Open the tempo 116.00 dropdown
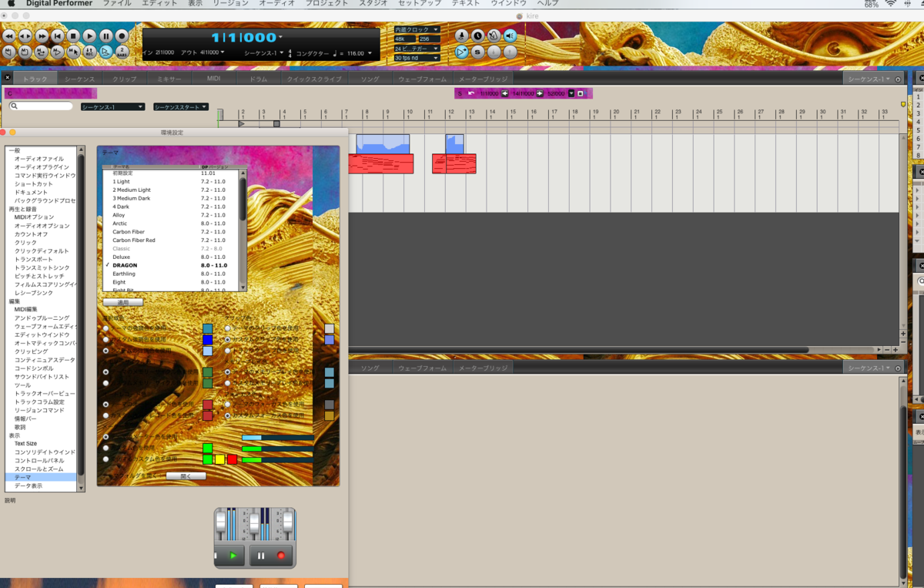The image size is (924, 588). [370, 53]
